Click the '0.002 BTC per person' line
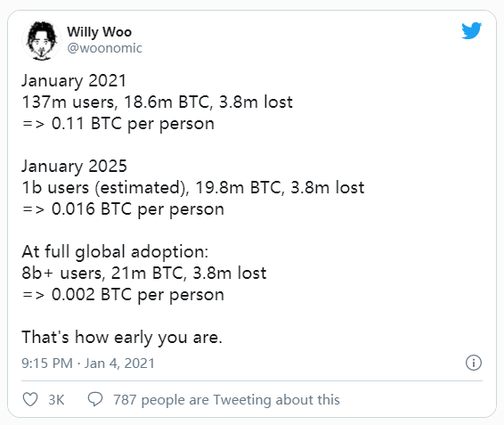The width and height of the screenshot is (504, 425). click(x=123, y=295)
